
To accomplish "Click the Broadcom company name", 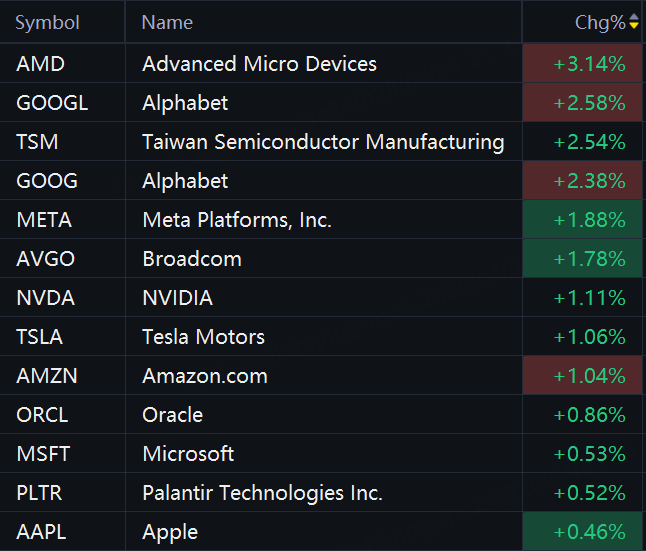I will click(x=192, y=259).
